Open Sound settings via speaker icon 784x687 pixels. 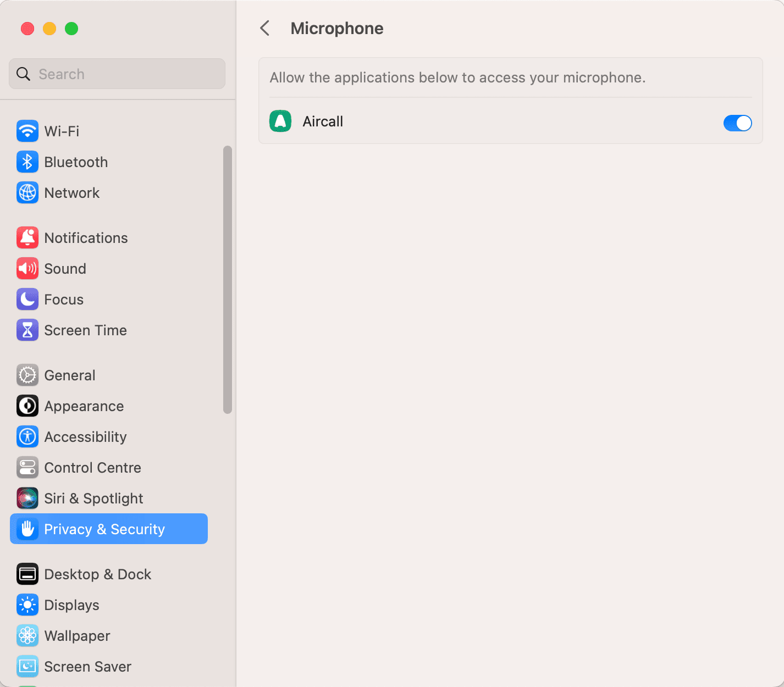tap(27, 268)
